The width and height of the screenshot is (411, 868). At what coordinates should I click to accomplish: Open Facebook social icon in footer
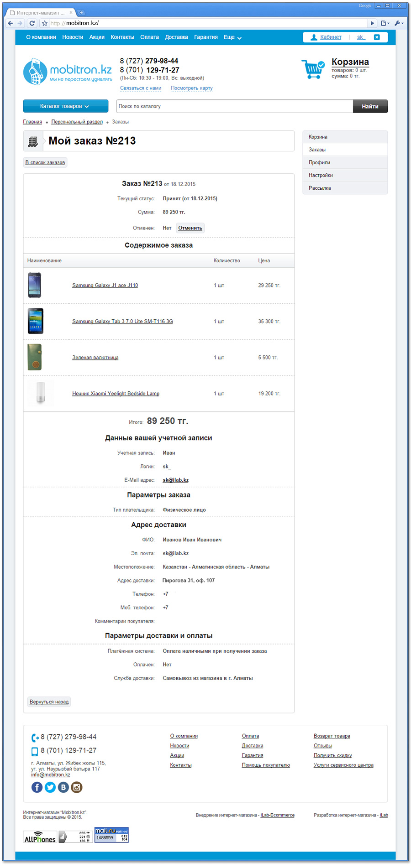tap(37, 787)
